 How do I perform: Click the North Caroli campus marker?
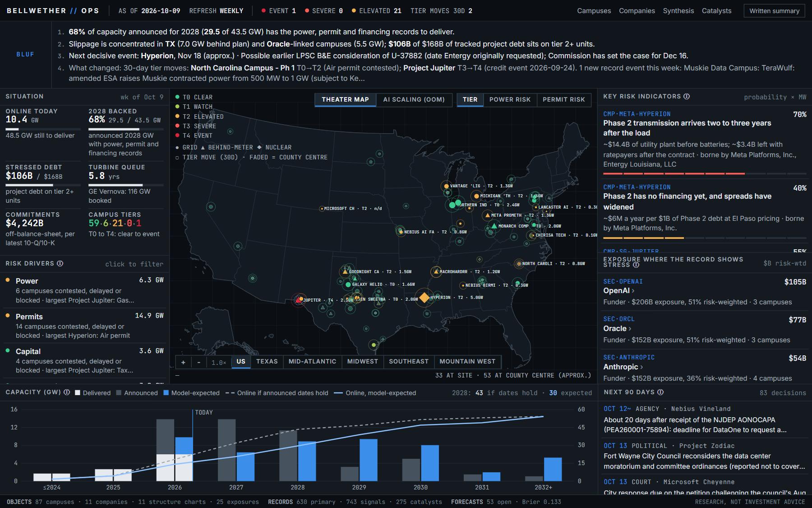tap(519, 264)
